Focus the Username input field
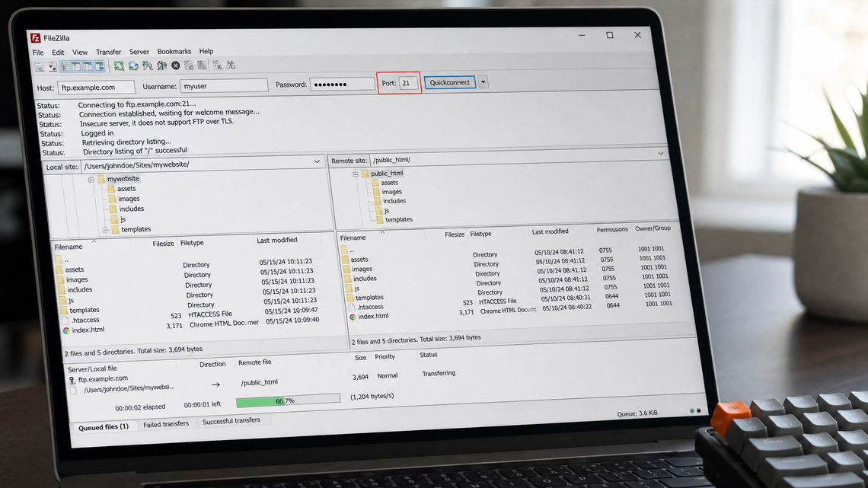The width and height of the screenshot is (868, 488). click(224, 86)
